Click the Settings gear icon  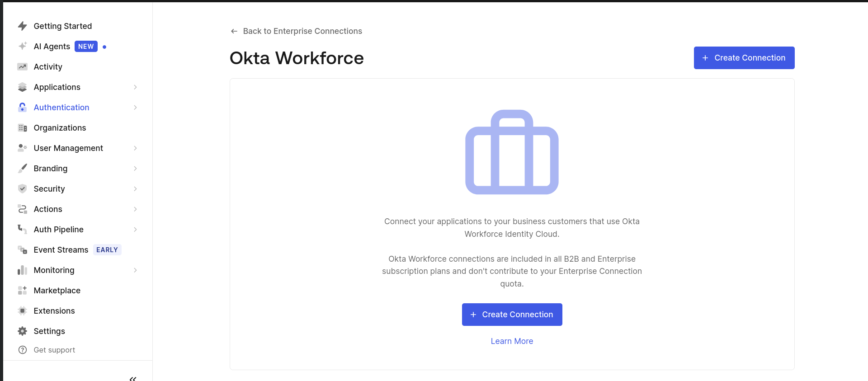(x=22, y=331)
